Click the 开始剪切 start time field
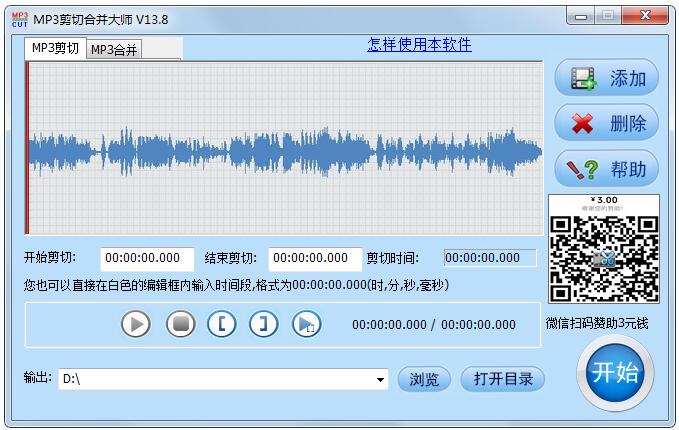 (147, 258)
